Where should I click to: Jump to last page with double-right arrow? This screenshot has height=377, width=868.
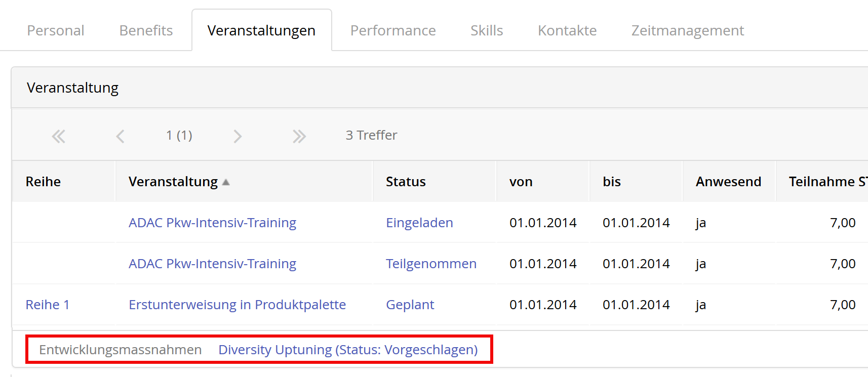[299, 136]
